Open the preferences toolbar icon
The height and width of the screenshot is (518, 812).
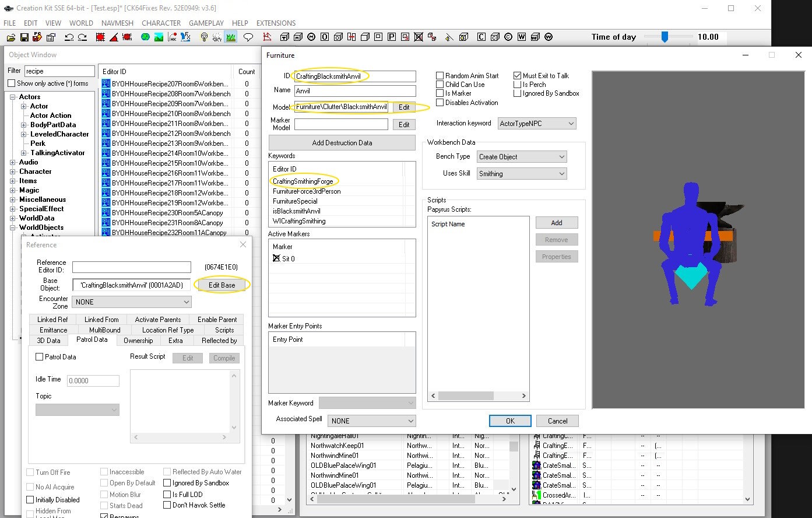click(x=51, y=37)
